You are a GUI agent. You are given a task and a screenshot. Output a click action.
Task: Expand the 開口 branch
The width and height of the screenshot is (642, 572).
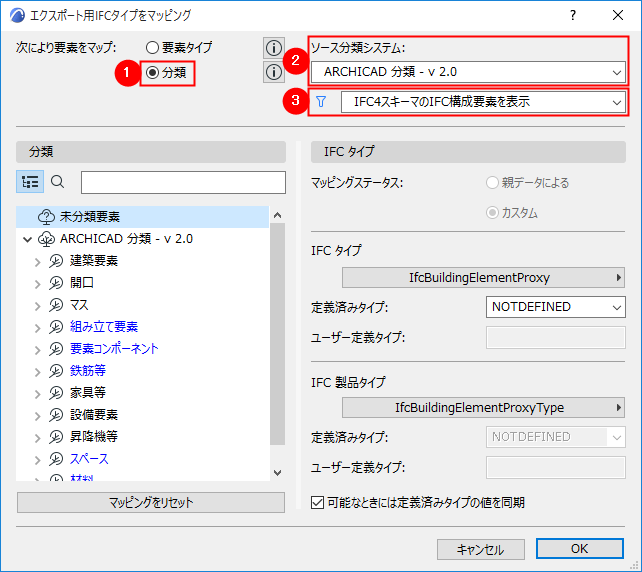tap(38, 284)
